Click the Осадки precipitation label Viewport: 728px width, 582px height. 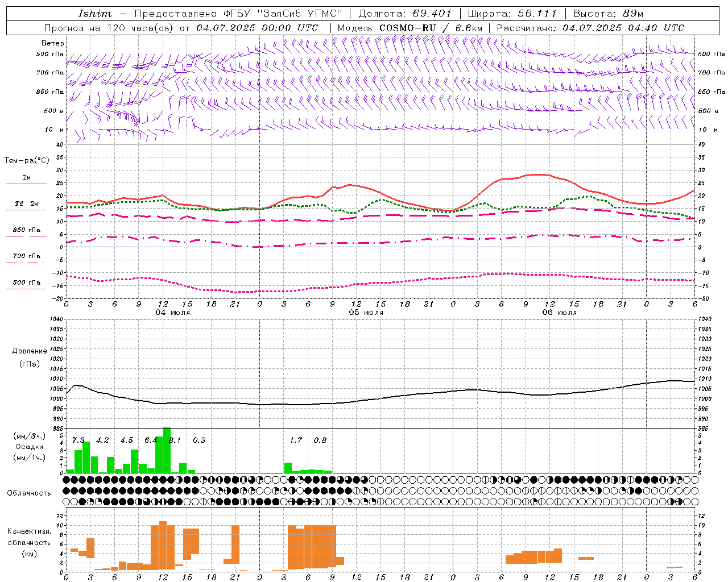(x=30, y=447)
